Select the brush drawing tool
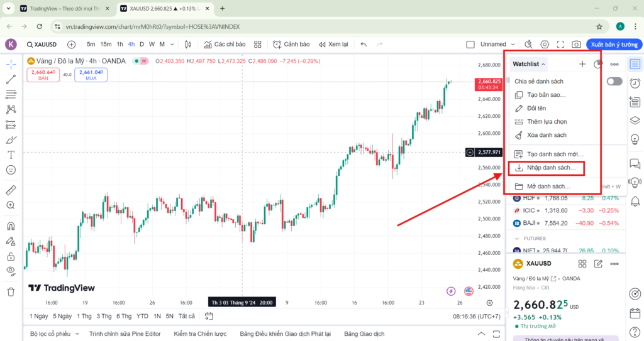 click(x=11, y=140)
